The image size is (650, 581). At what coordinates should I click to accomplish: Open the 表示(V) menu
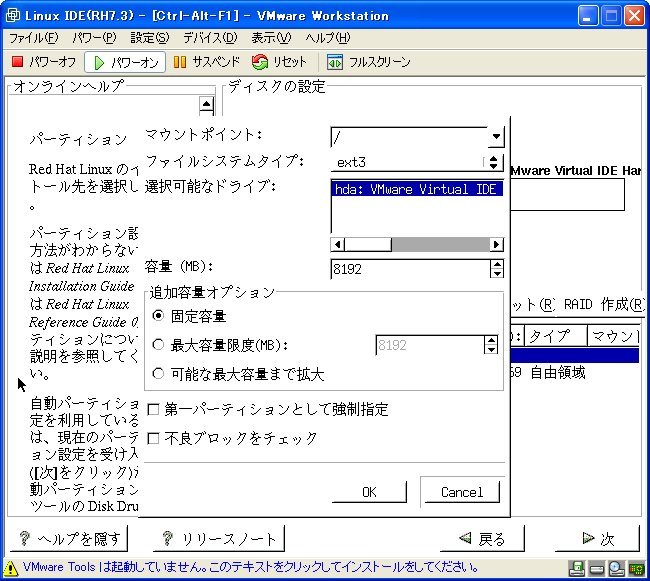(271, 38)
